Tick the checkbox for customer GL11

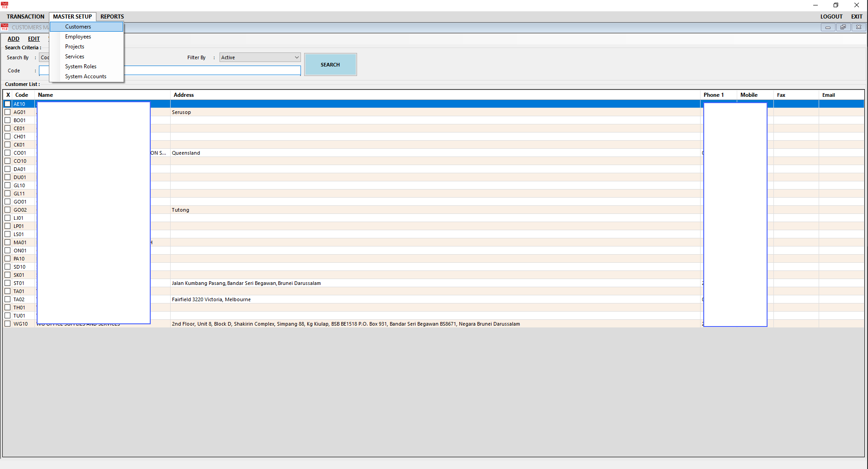8,194
